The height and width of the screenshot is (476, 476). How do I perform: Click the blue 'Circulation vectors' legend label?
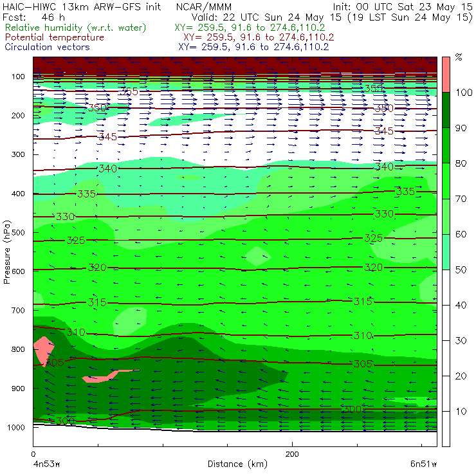pos(48,47)
